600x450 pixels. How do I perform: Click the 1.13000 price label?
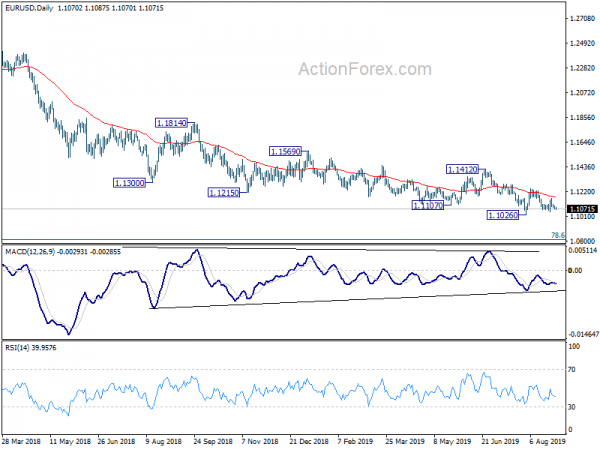tap(130, 183)
